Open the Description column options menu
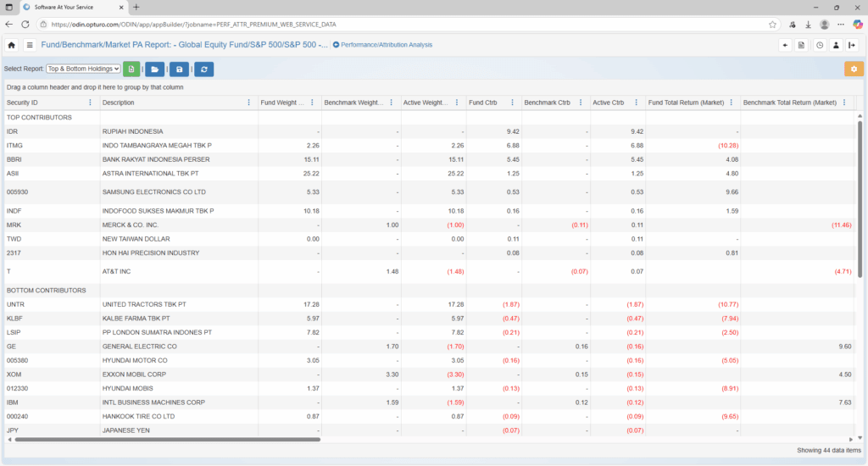Viewport: 868px width, 466px height. 248,103
